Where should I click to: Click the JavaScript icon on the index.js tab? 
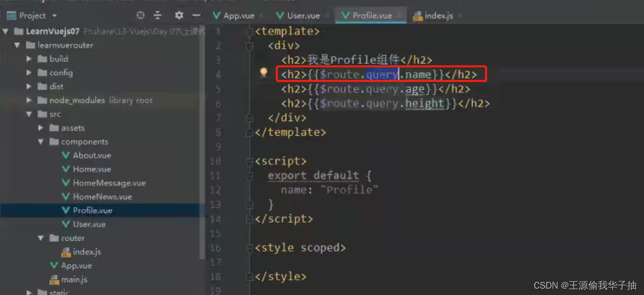click(417, 15)
